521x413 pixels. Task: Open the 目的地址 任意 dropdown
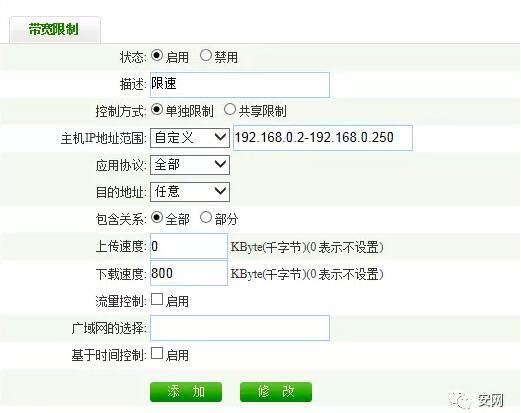point(190,192)
